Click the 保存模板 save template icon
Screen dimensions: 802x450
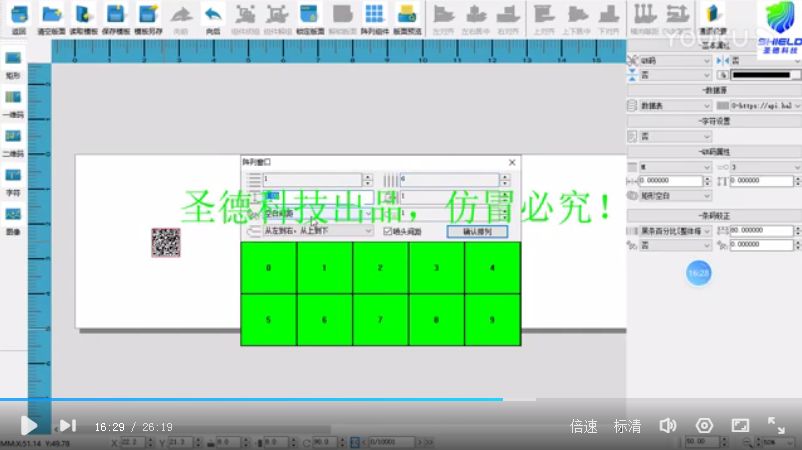116,14
